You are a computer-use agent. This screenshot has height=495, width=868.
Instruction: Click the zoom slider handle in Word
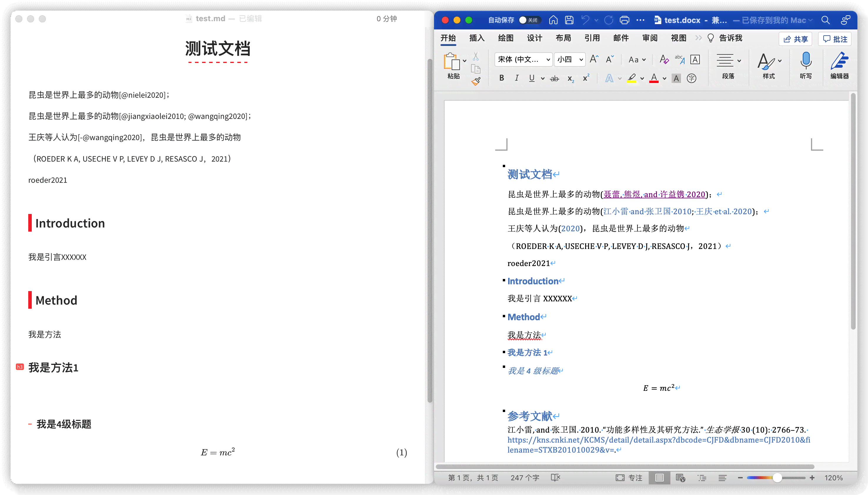coord(777,478)
